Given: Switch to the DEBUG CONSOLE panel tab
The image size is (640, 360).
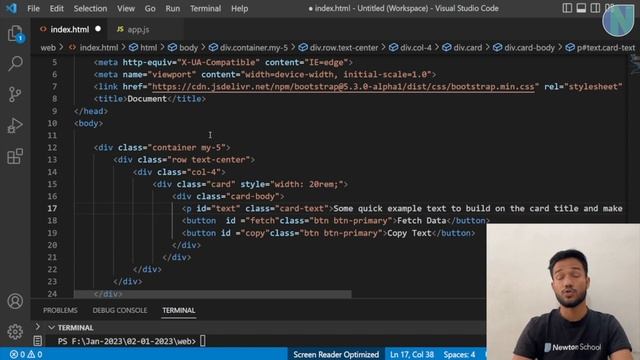Looking at the screenshot, I should (x=120, y=310).
